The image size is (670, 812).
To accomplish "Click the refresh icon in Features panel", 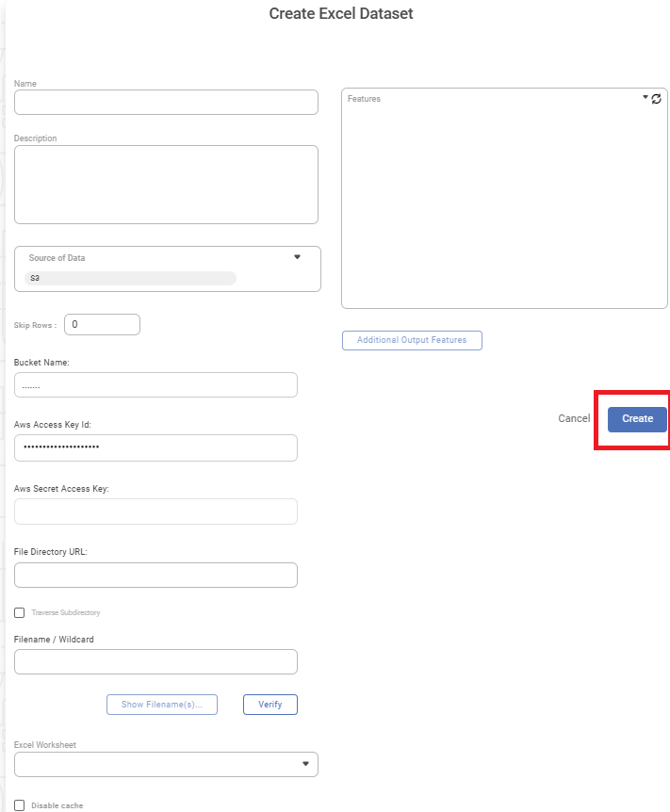I will click(x=657, y=98).
